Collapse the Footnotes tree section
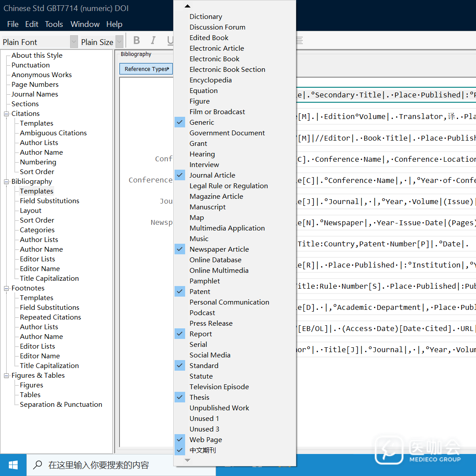 pyautogui.click(x=7, y=288)
